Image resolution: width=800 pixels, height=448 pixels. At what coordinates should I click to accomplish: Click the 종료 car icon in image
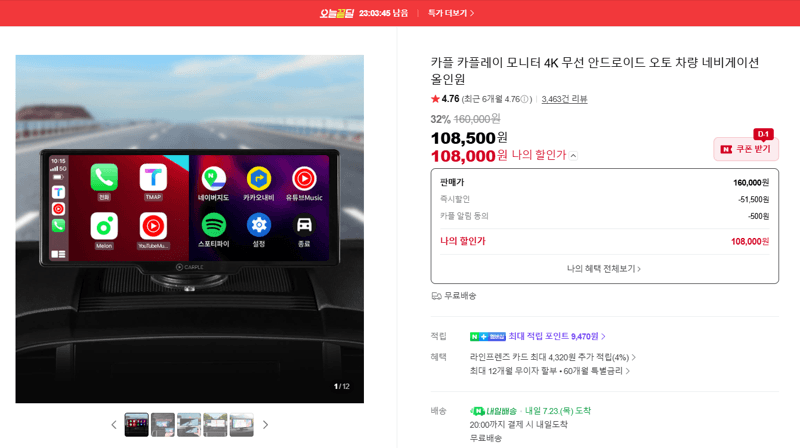coord(304,225)
